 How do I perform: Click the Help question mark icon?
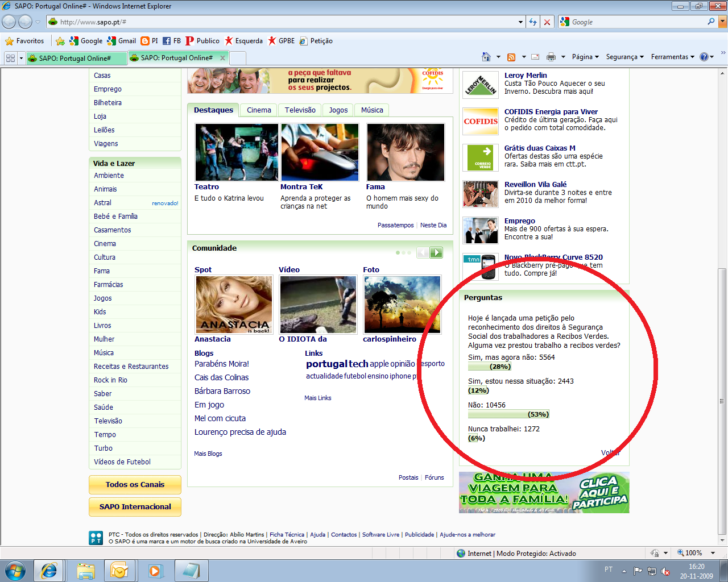[704, 57]
